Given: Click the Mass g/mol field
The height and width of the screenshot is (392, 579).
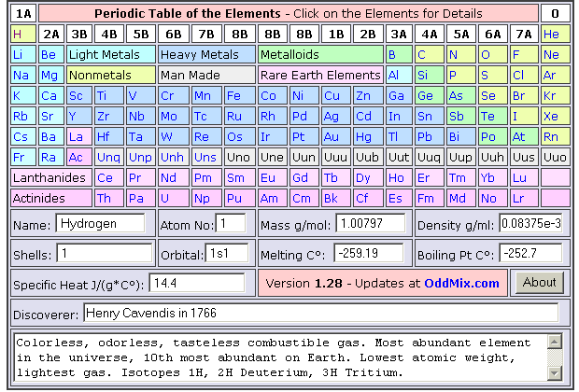Looking at the screenshot, I should tap(371, 223).
